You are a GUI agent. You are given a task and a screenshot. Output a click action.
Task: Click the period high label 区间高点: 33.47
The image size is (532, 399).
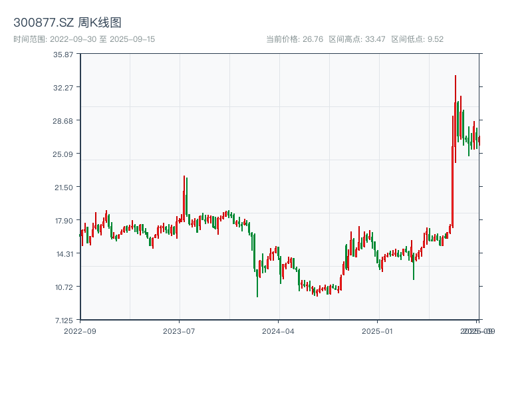coord(357,39)
